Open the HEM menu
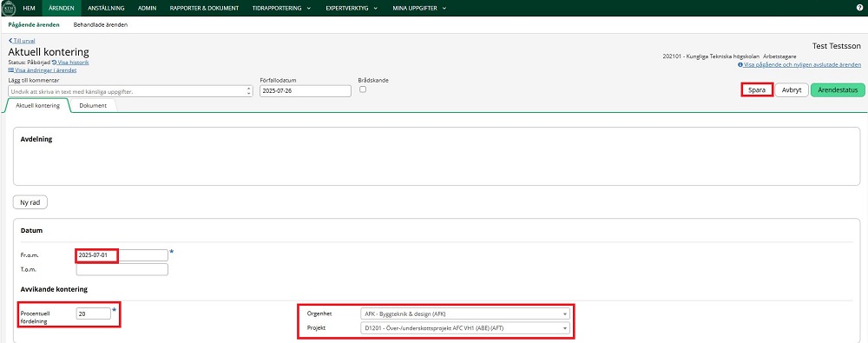 [x=30, y=9]
